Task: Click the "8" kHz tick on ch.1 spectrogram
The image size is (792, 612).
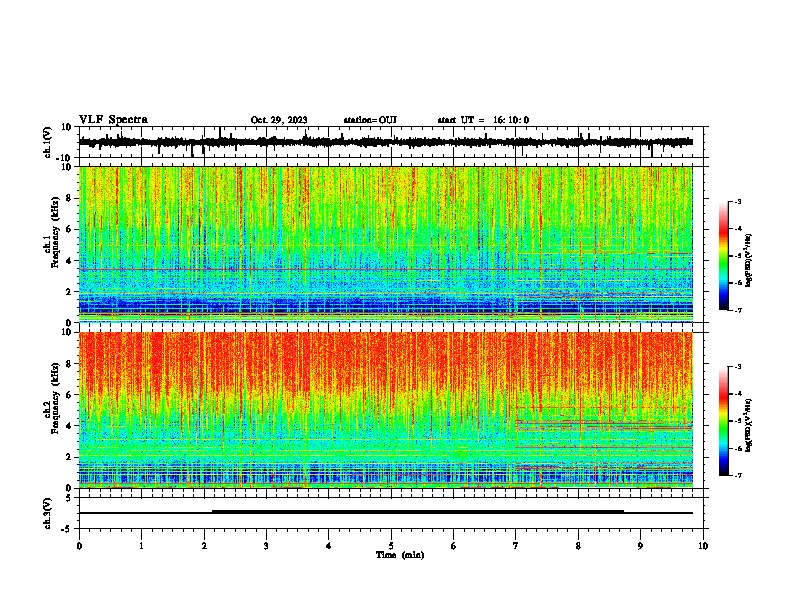Action: 69,198
